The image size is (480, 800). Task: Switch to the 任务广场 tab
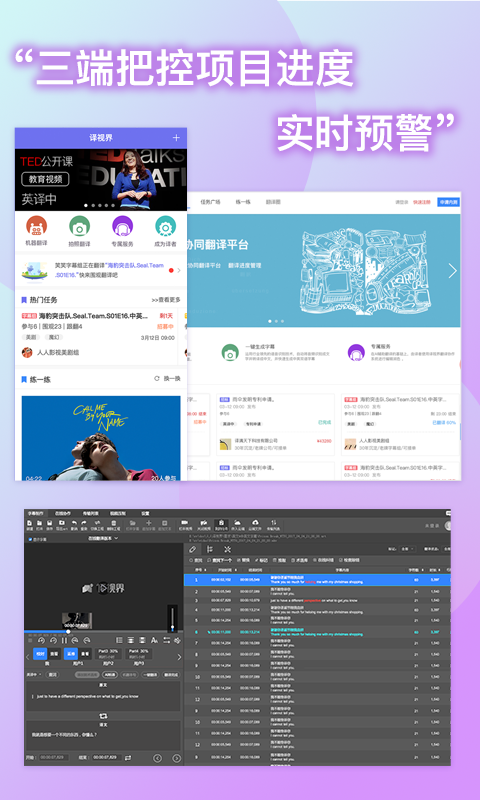click(211, 202)
